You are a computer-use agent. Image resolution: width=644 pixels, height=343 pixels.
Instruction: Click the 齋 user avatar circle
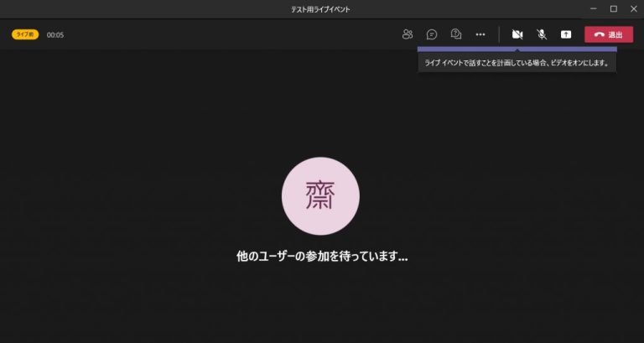321,195
